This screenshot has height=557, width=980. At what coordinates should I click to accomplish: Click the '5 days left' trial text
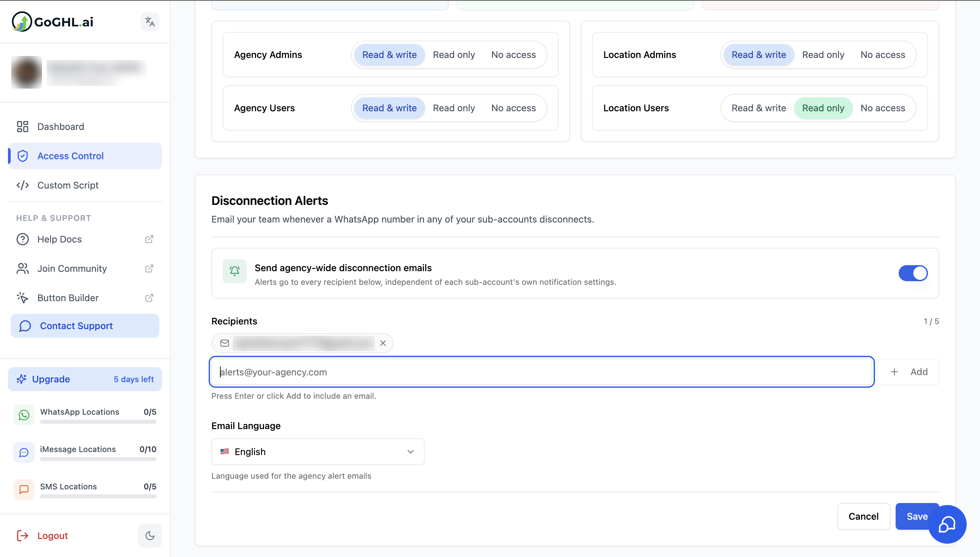(134, 379)
